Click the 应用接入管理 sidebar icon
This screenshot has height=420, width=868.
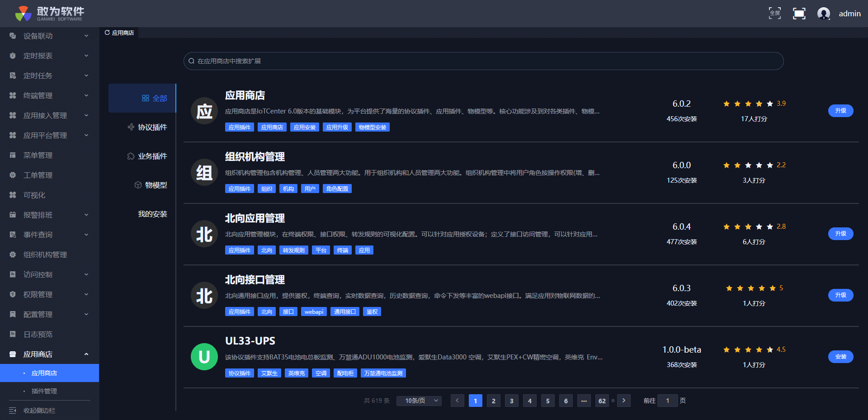(x=13, y=115)
